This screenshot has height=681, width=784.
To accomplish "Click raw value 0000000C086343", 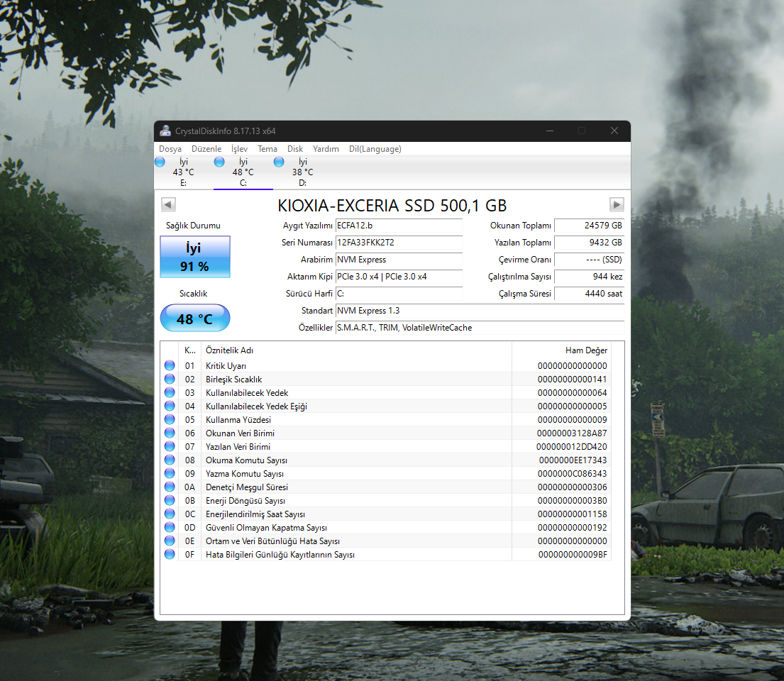I will tap(573, 474).
